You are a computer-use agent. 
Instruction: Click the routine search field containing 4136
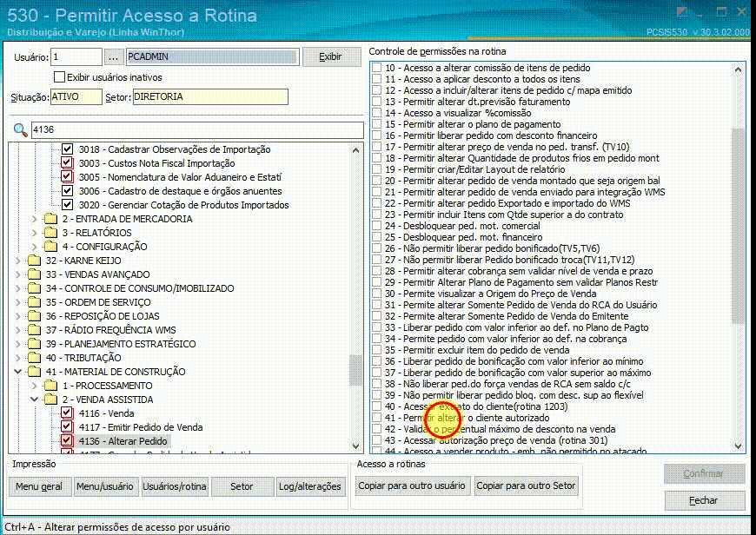tap(197, 129)
